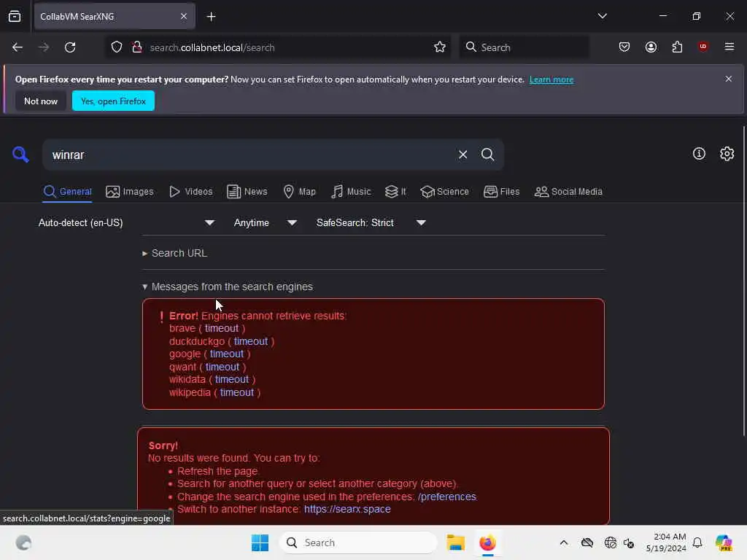Open File Explorer from taskbar
This screenshot has height=560, width=747.
(455, 542)
